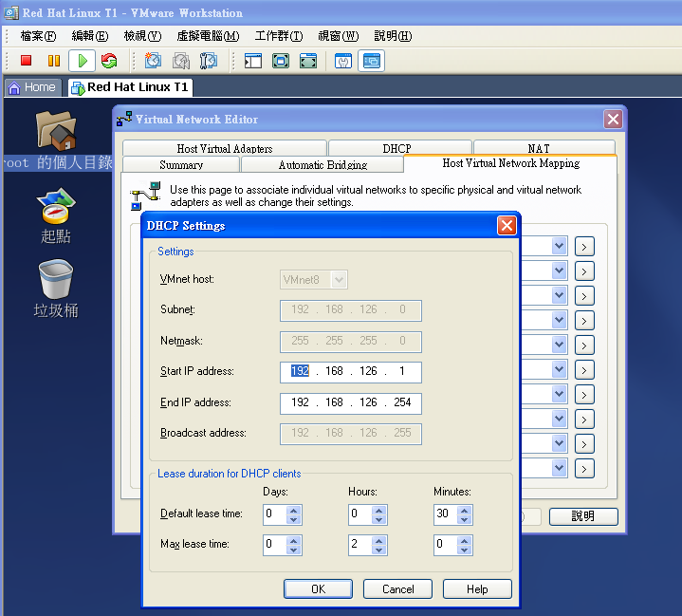
Task: Open the 檔案(F) menu
Action: [x=38, y=36]
